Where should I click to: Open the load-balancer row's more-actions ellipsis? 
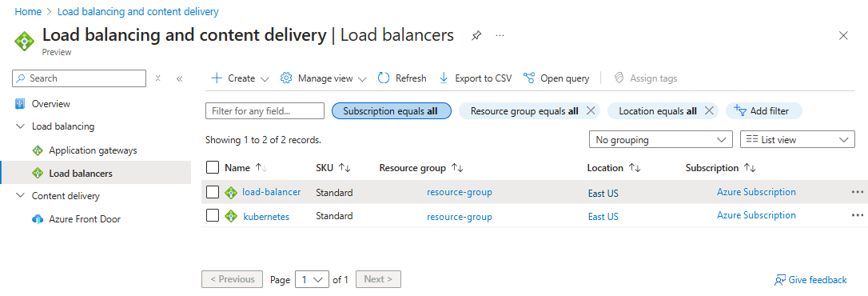pos(858,192)
